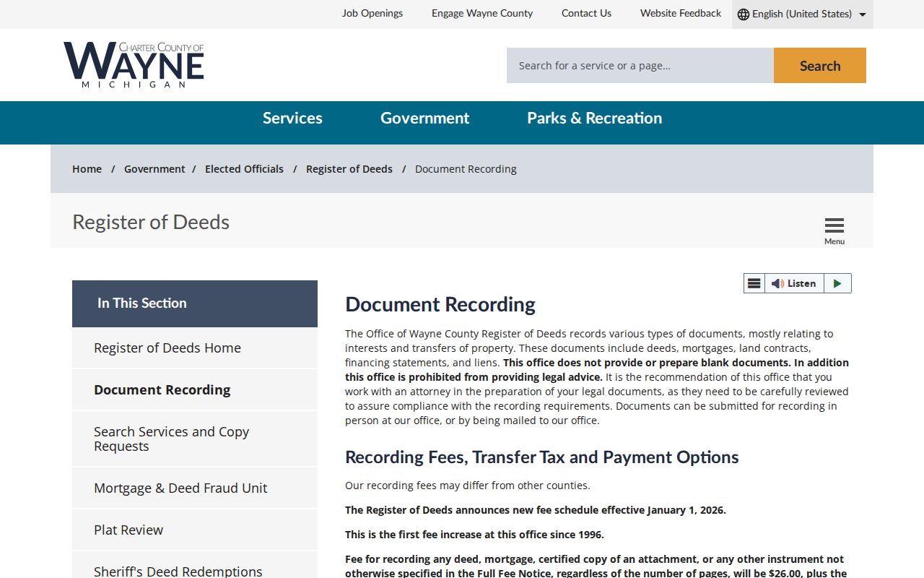The width and height of the screenshot is (924, 578).
Task: Open the hamburger Menu icon
Action: pyautogui.click(x=834, y=231)
